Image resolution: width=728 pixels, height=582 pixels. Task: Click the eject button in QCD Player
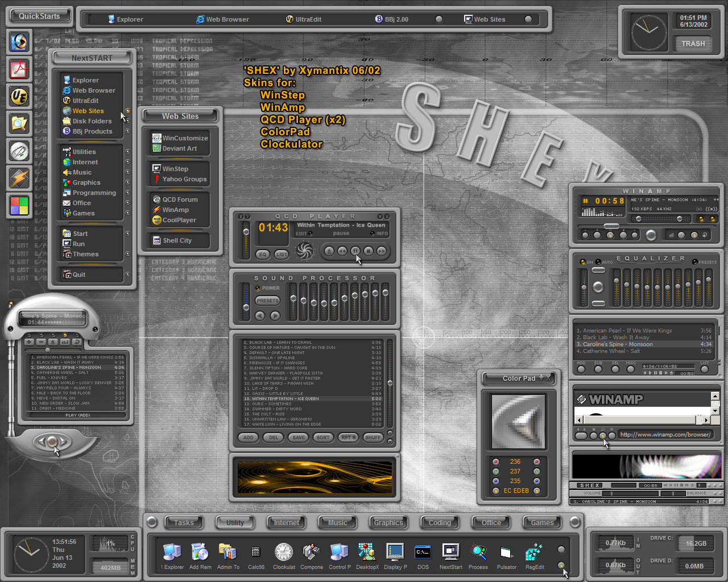329,251
